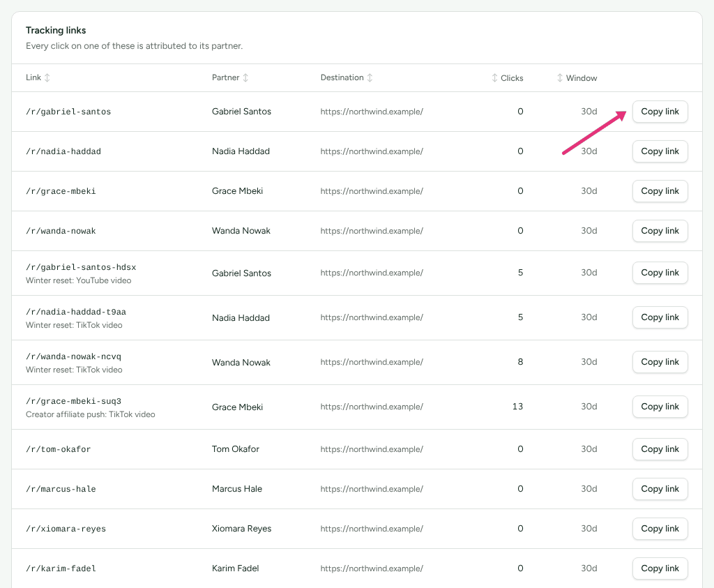
Task: Select link text /r/tom-okafor
Action: point(59,449)
